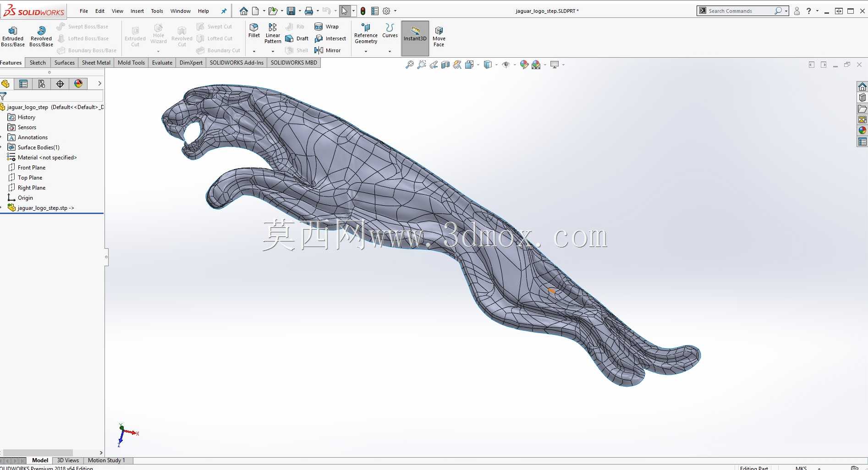This screenshot has height=470, width=868.
Task: Expand the Search Commands dropdown arrow
Action: (x=786, y=11)
